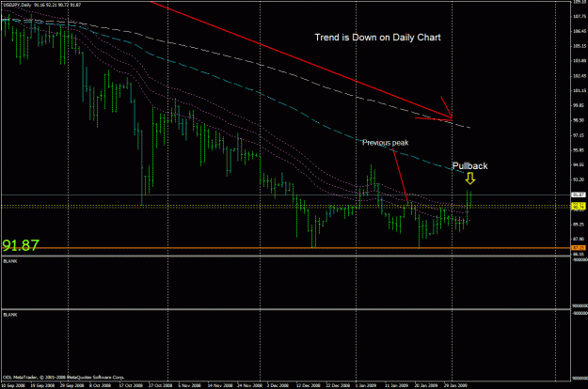
Task: Click the orange price tag near 87.05
Action: 578,248
